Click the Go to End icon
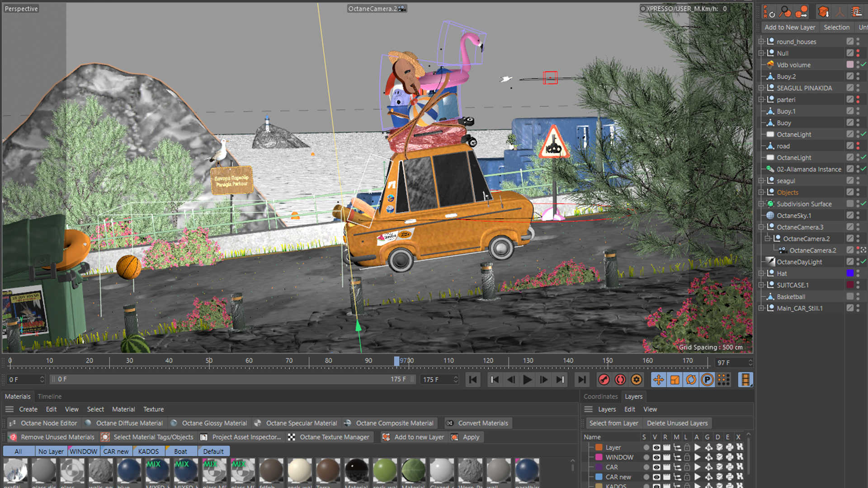Image resolution: width=868 pixels, height=488 pixels. coord(582,380)
